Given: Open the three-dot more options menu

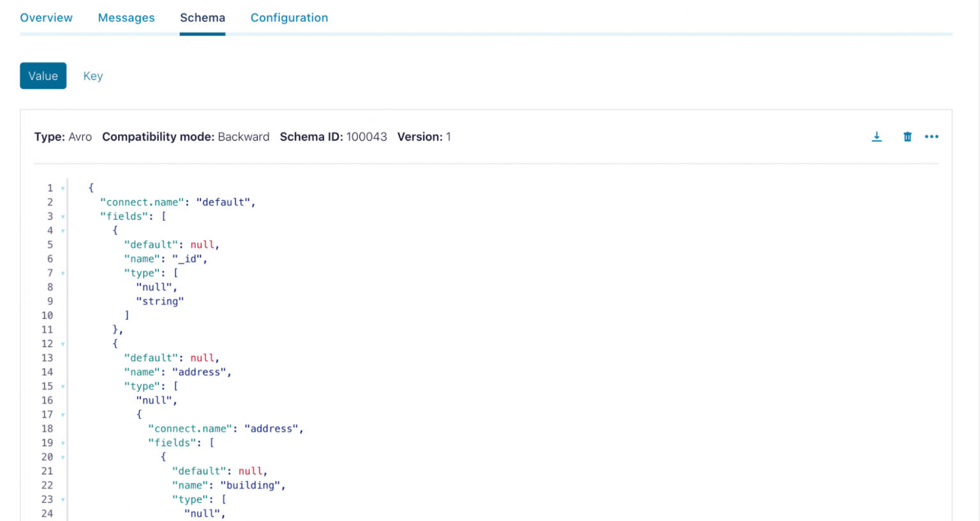Looking at the screenshot, I should (932, 137).
